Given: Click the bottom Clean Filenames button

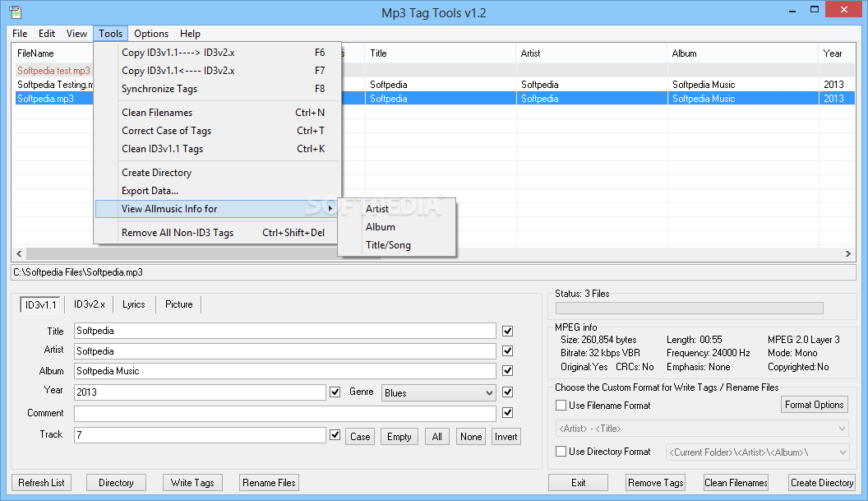Looking at the screenshot, I should 736,483.
